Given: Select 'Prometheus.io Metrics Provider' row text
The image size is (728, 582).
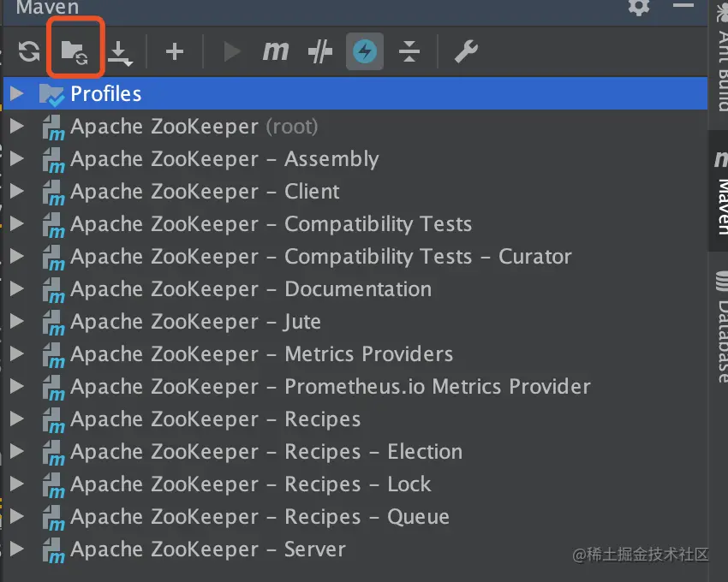Looking at the screenshot, I should 331,386.
